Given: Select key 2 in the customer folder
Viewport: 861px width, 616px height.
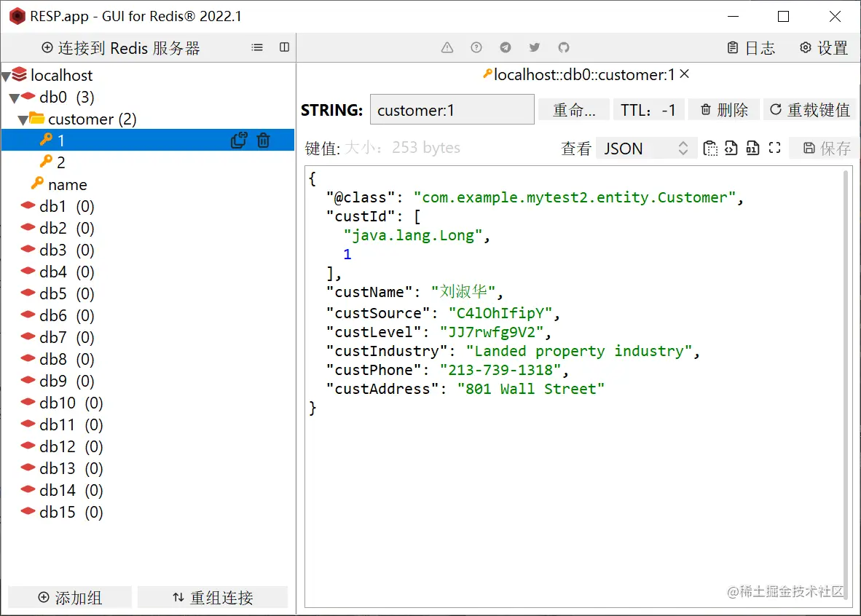Looking at the screenshot, I should click(x=149, y=162).
